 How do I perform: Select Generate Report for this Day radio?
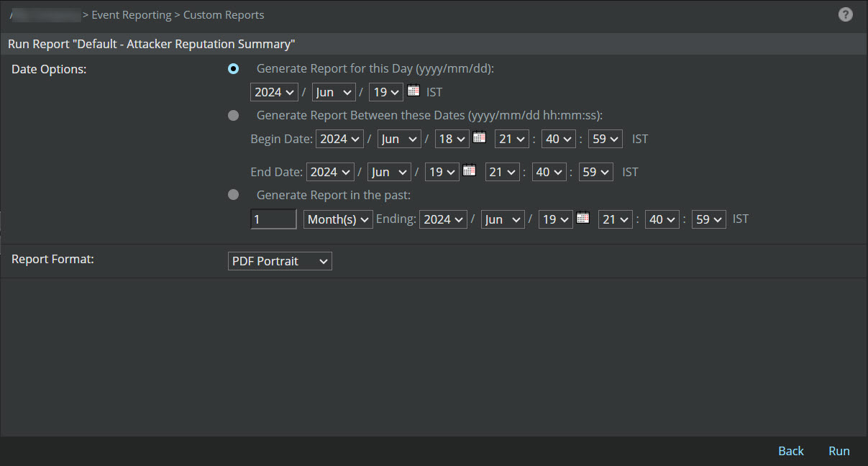233,69
